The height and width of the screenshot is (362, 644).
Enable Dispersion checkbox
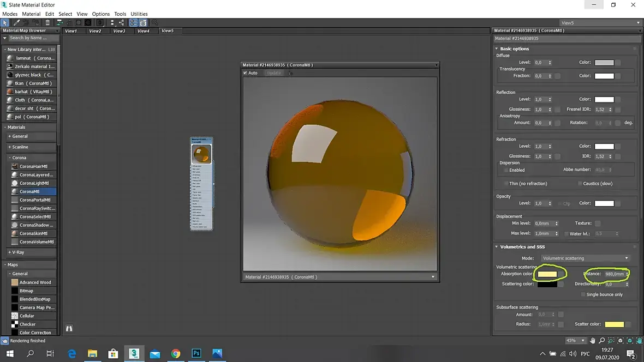click(x=506, y=170)
